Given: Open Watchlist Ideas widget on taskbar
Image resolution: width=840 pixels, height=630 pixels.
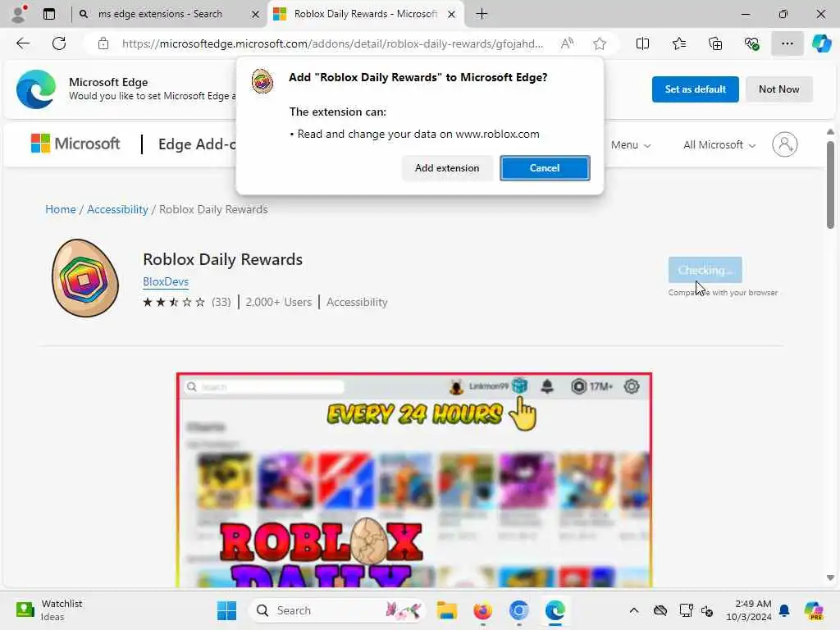Looking at the screenshot, I should click(x=48, y=610).
